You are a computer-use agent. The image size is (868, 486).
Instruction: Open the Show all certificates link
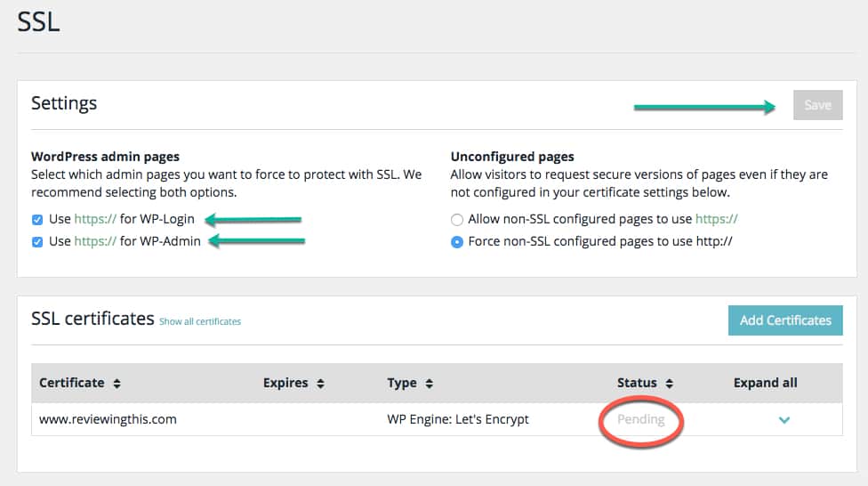pyautogui.click(x=200, y=321)
